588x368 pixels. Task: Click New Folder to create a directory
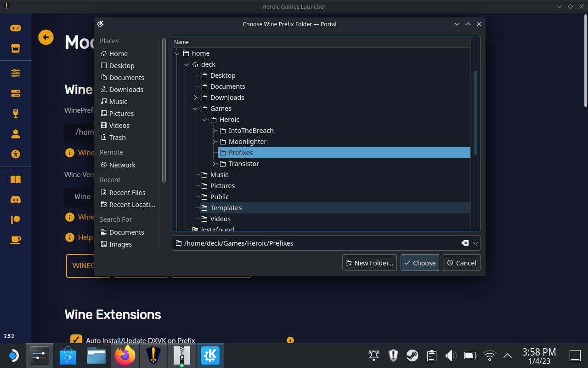click(369, 263)
